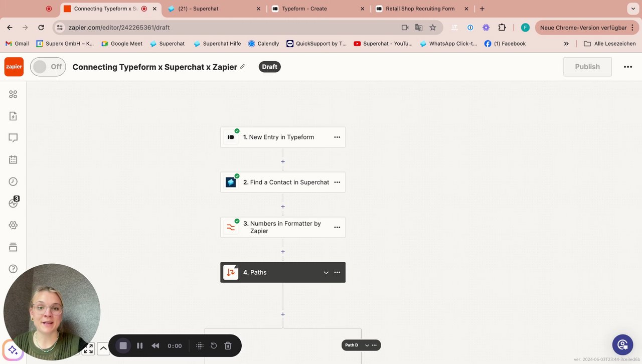Click the bookmark star in address bar

pyautogui.click(x=433, y=28)
